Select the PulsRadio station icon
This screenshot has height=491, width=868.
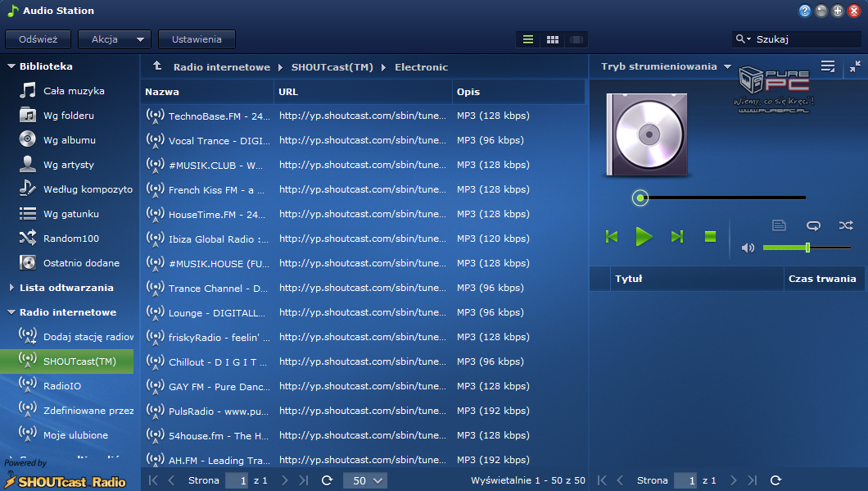[155, 411]
